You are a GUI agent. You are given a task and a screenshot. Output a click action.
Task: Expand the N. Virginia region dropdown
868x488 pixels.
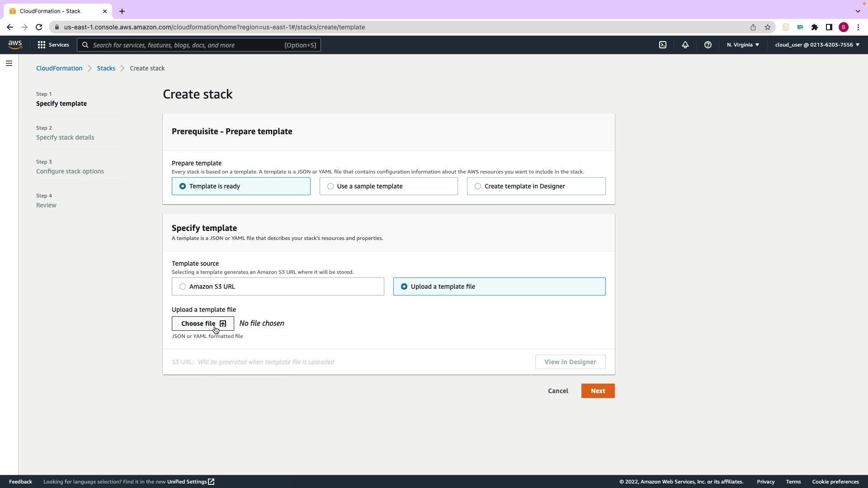743,45
